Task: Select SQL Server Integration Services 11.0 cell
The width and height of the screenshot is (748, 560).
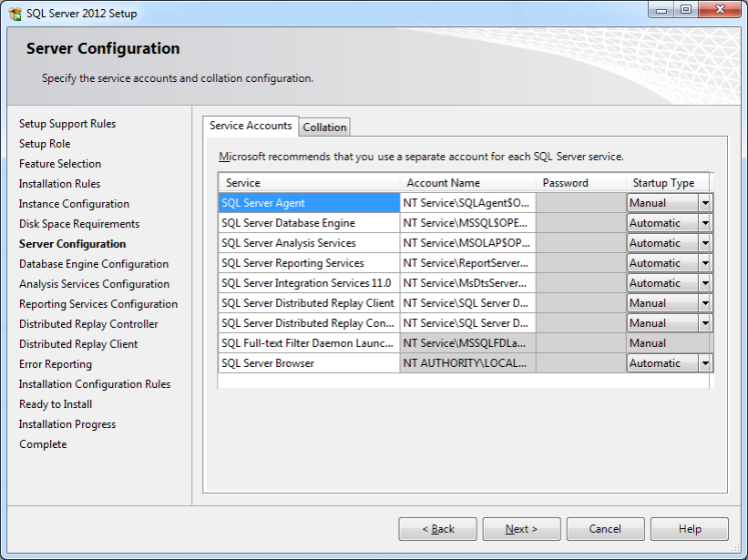Action: (309, 283)
